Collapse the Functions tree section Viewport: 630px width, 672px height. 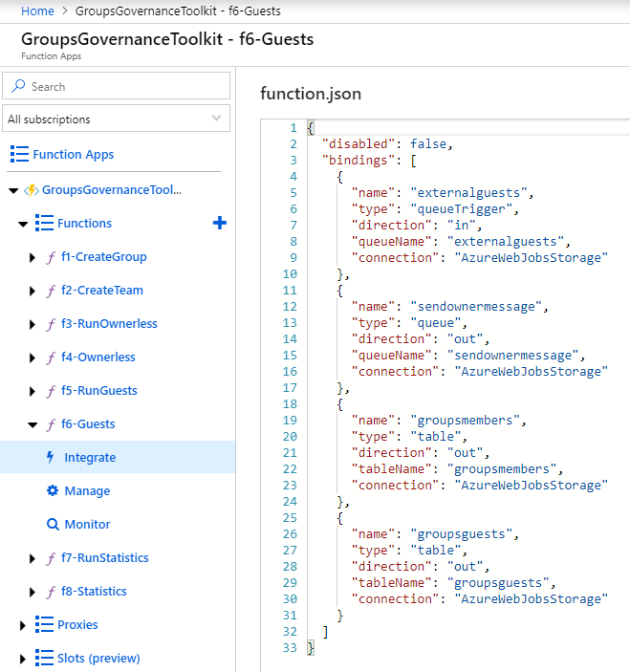point(22,224)
